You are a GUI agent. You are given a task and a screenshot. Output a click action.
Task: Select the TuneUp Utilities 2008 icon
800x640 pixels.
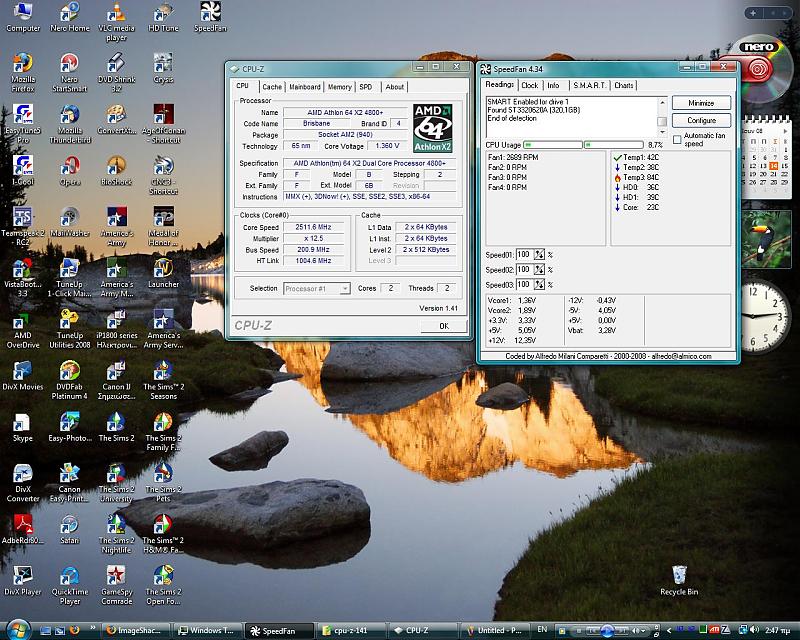[70, 329]
